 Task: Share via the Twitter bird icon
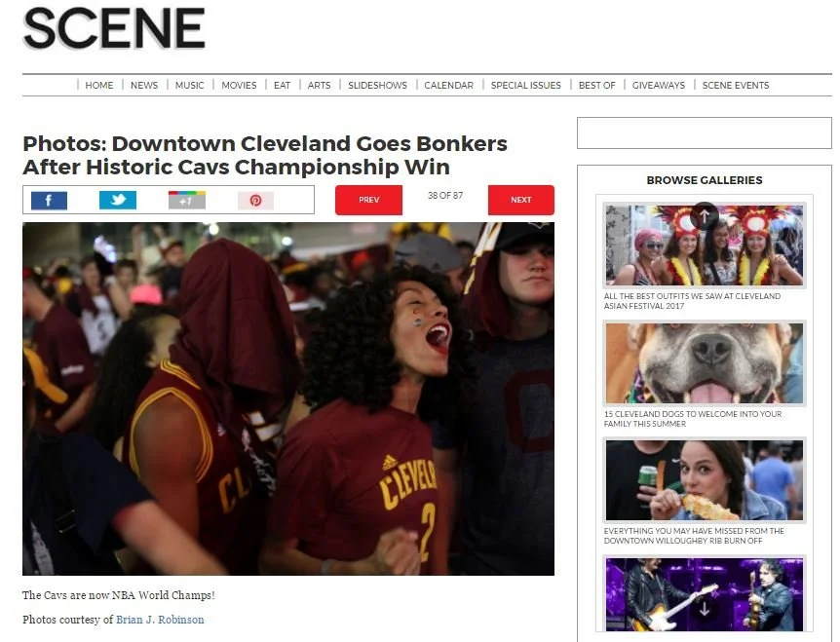coord(118,201)
